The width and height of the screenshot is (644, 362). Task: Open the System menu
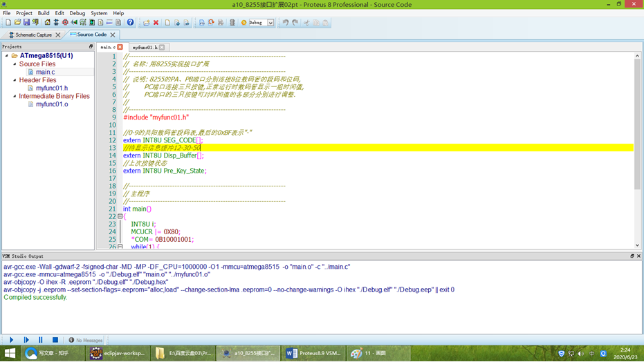[99, 13]
